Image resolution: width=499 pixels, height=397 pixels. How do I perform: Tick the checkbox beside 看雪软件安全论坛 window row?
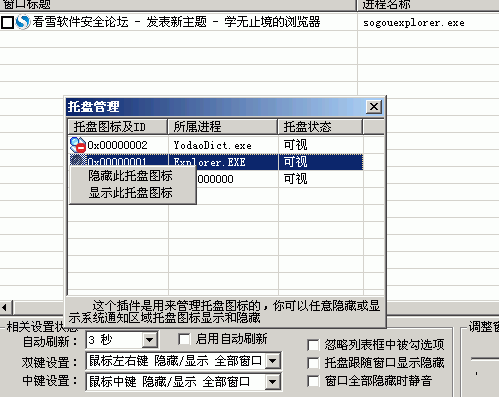(7, 23)
